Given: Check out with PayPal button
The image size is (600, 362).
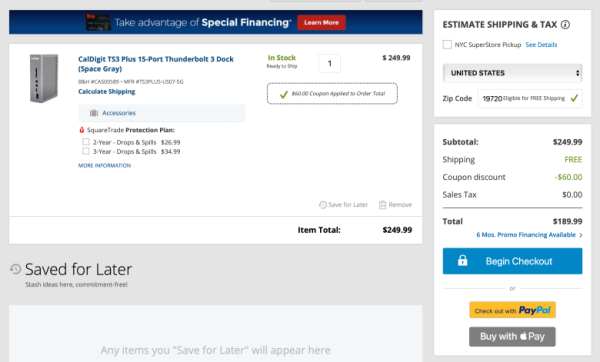Looking at the screenshot, I should tap(512, 310).
